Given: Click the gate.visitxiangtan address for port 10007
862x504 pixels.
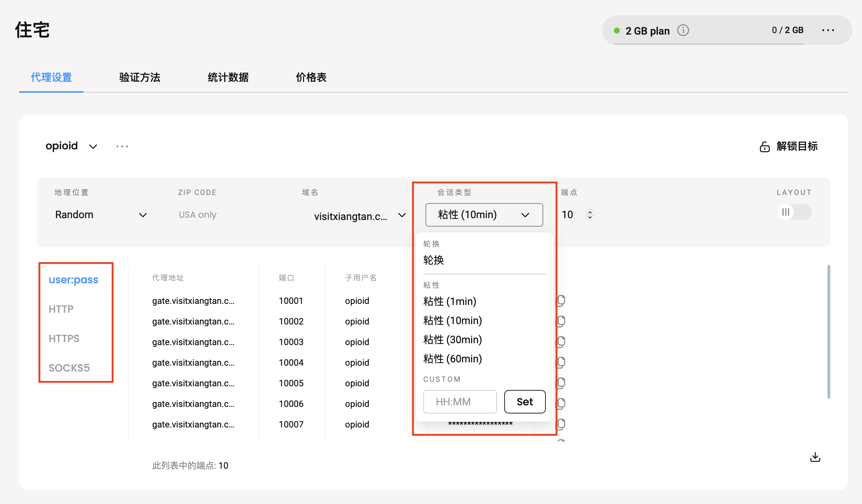Looking at the screenshot, I should pyautogui.click(x=193, y=425).
